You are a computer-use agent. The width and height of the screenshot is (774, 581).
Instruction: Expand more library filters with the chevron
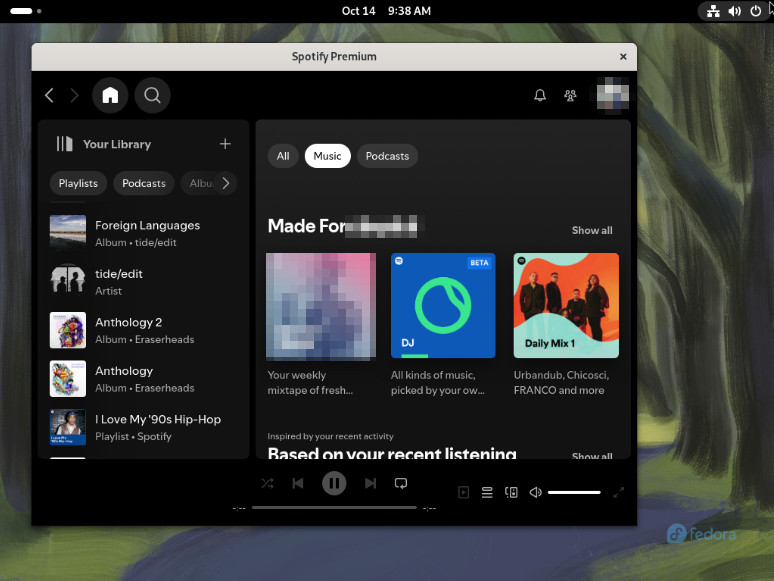226,183
